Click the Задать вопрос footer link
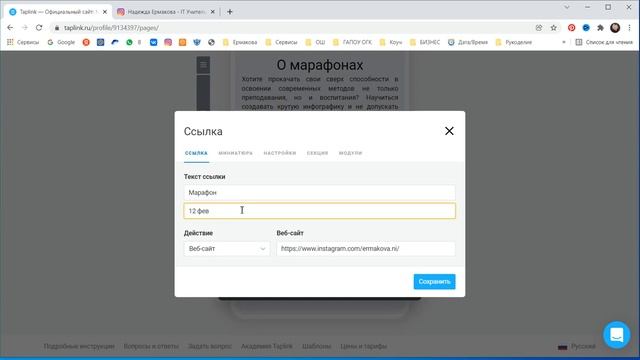Viewport: 640px width, 360px height. [210, 346]
